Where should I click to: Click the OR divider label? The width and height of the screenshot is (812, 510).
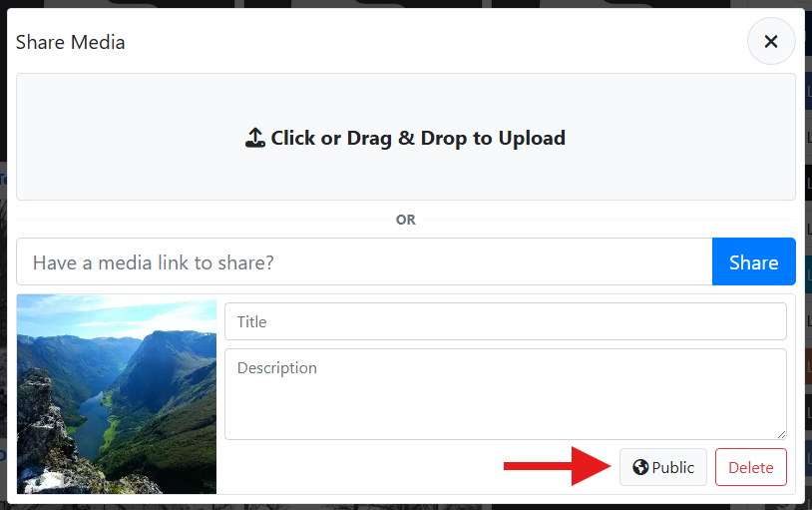pyautogui.click(x=405, y=220)
